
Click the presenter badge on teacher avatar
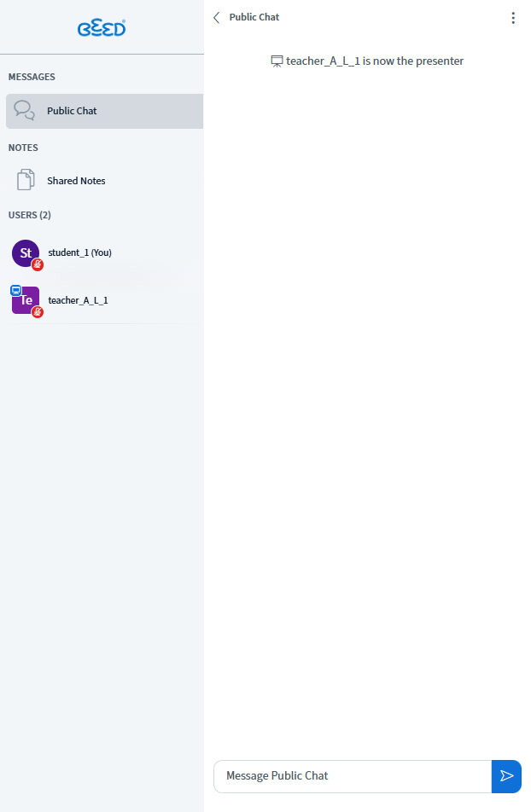point(16,290)
